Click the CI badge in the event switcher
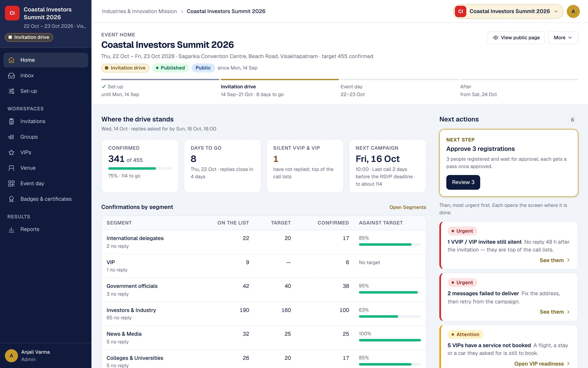Screen dimensions: 588x368 (460, 11)
